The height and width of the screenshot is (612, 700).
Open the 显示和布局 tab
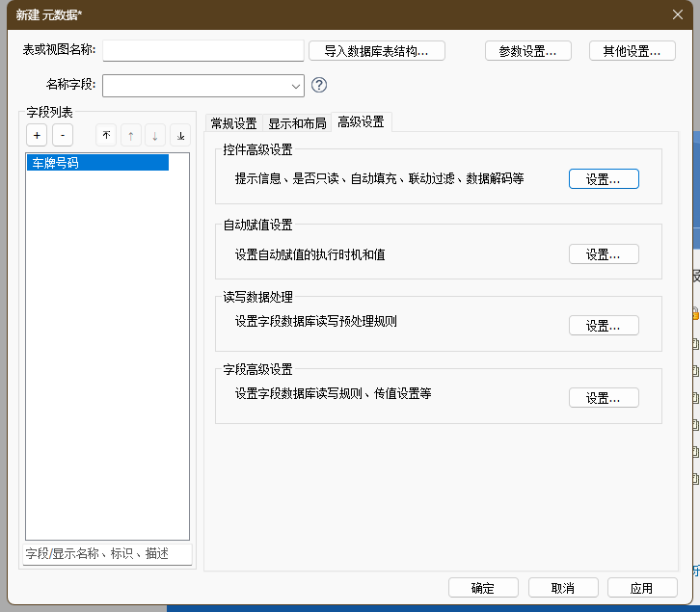pyautogui.click(x=296, y=123)
